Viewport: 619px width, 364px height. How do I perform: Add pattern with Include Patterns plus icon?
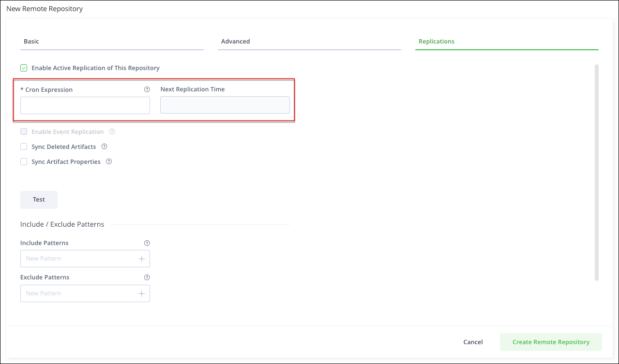(141, 259)
